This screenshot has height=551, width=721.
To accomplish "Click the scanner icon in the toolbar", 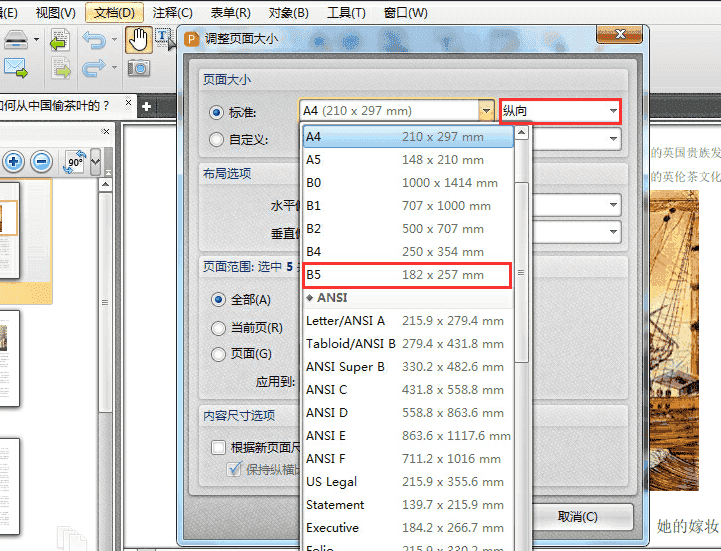I will tap(15, 41).
